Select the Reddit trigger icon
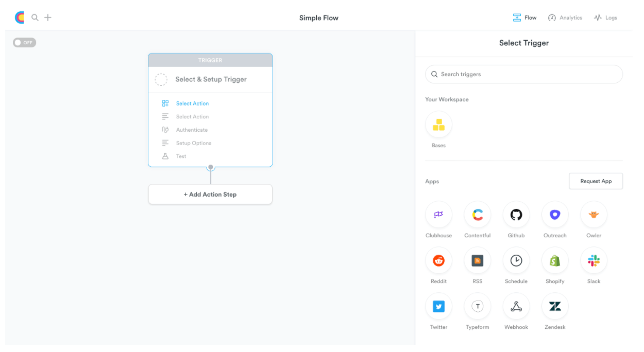 [x=438, y=260]
